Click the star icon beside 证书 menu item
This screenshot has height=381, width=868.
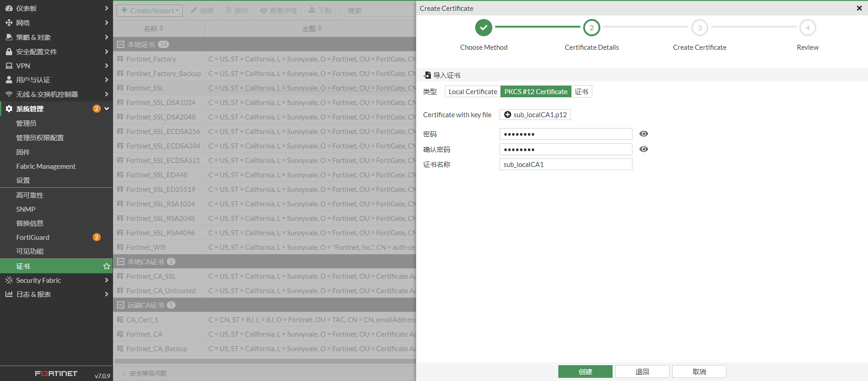click(x=107, y=266)
